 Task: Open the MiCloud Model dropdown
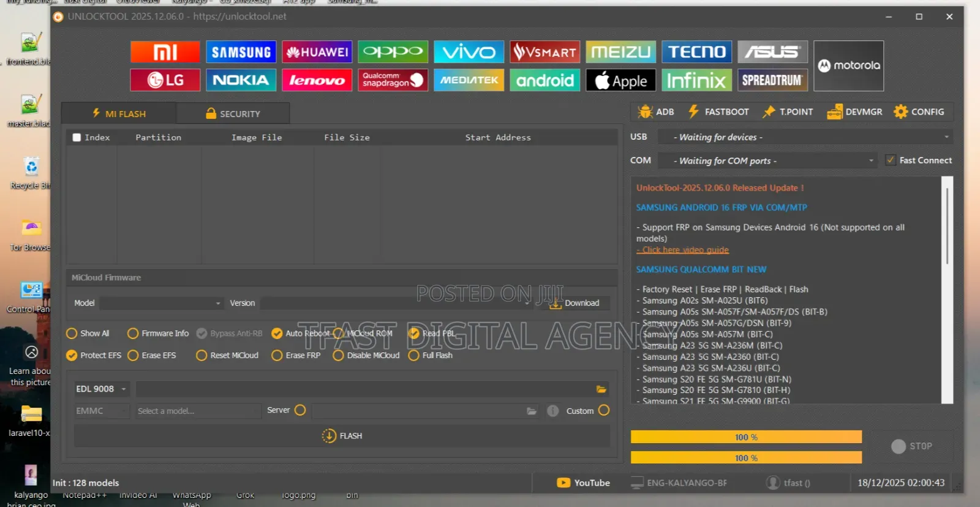click(162, 303)
